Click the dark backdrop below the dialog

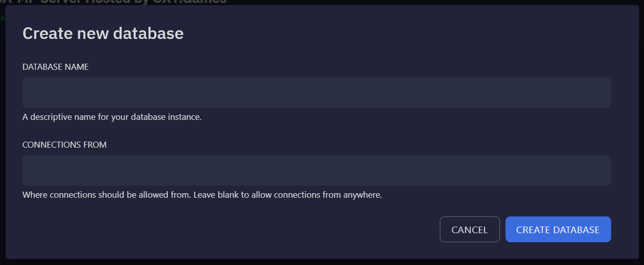tap(321, 262)
